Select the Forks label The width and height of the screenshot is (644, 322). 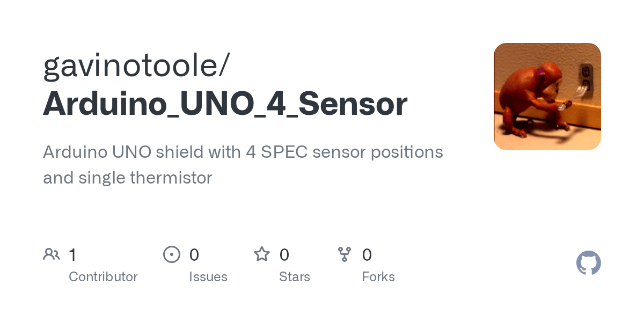tap(378, 277)
